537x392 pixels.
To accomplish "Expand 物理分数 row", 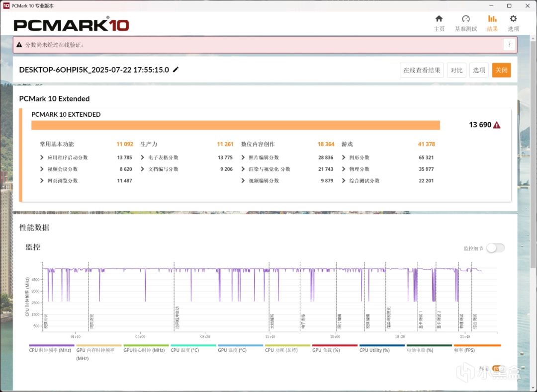I will click(344, 169).
